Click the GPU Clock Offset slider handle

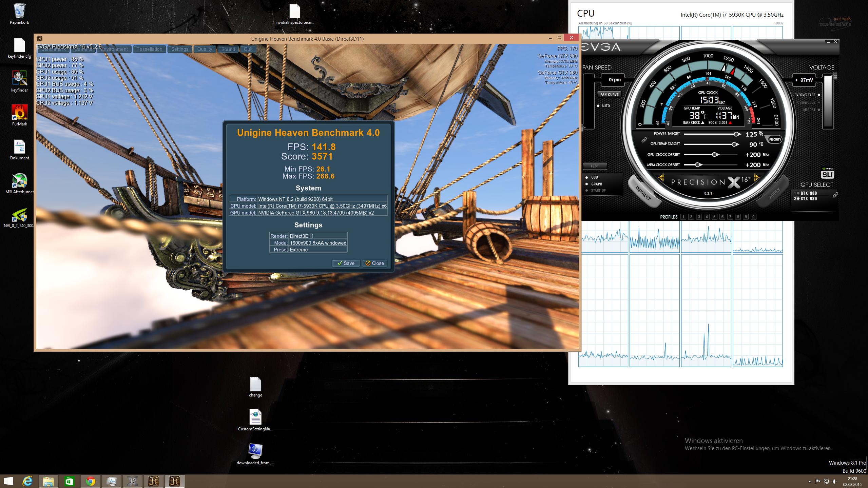click(715, 155)
